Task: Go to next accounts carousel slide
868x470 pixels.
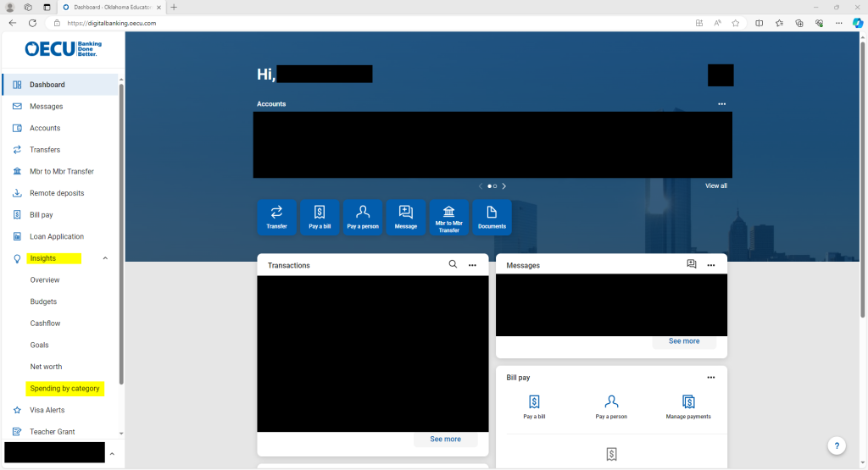Action: tap(504, 186)
